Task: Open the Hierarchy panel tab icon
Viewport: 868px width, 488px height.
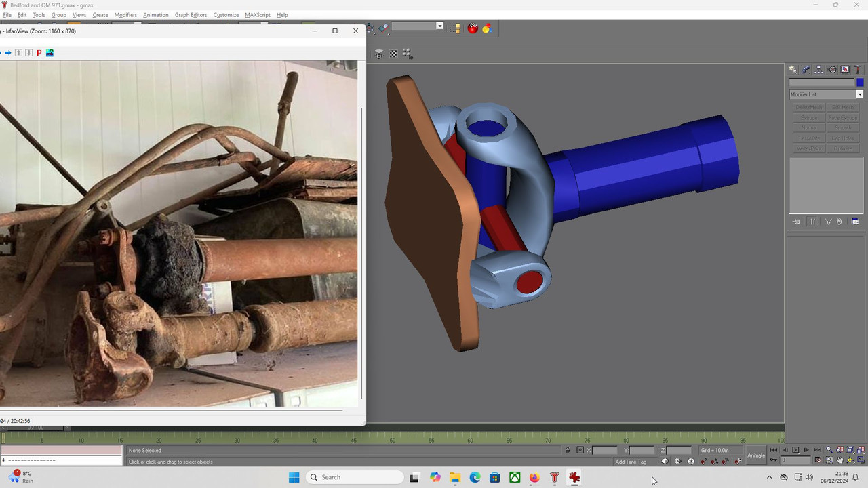Action: pos(819,69)
